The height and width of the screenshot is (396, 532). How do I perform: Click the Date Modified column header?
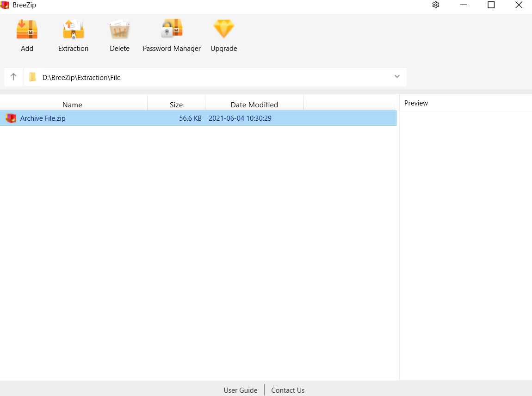(x=254, y=105)
